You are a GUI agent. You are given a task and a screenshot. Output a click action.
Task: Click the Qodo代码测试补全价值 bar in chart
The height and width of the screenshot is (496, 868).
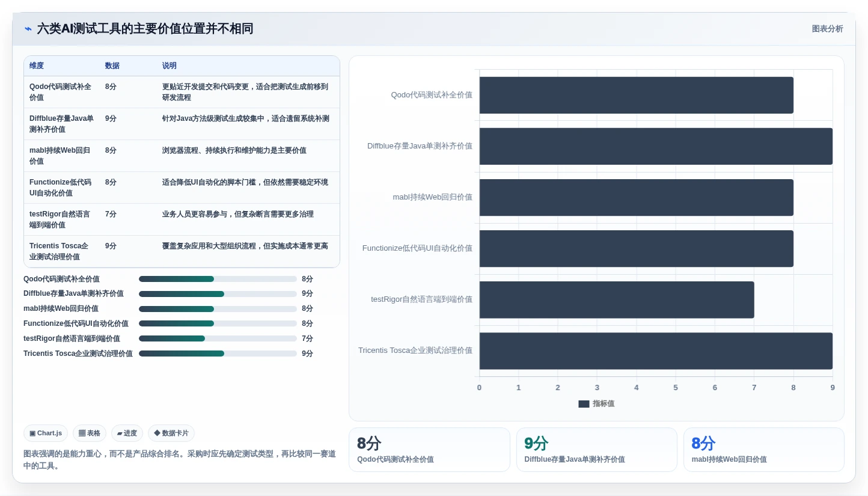pyautogui.click(x=636, y=95)
